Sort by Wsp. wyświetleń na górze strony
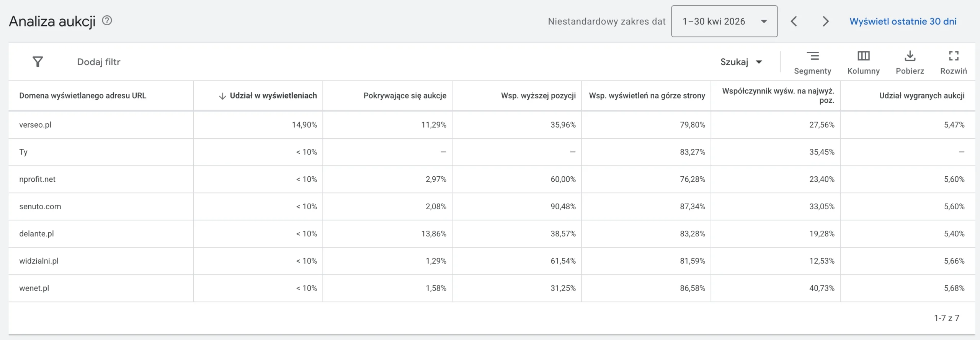Screen dimensions: 980x340 pos(647,95)
